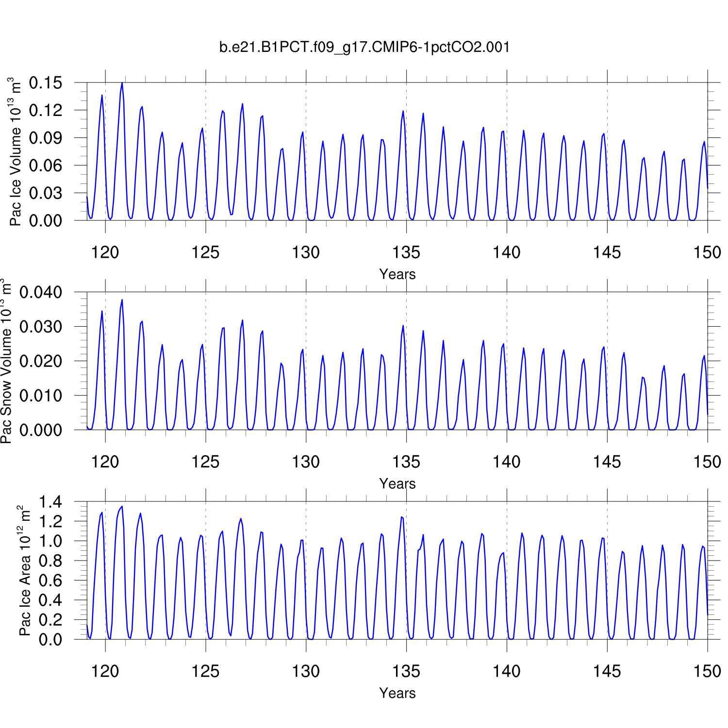728x728 pixels.
Task: Select the year 140 label under middle panel
Action: 507,462
